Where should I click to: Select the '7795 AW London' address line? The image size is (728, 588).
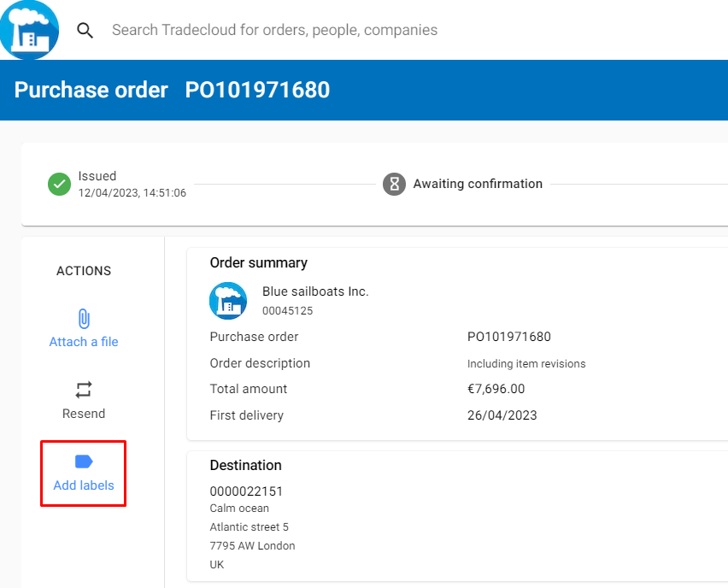pos(252,546)
